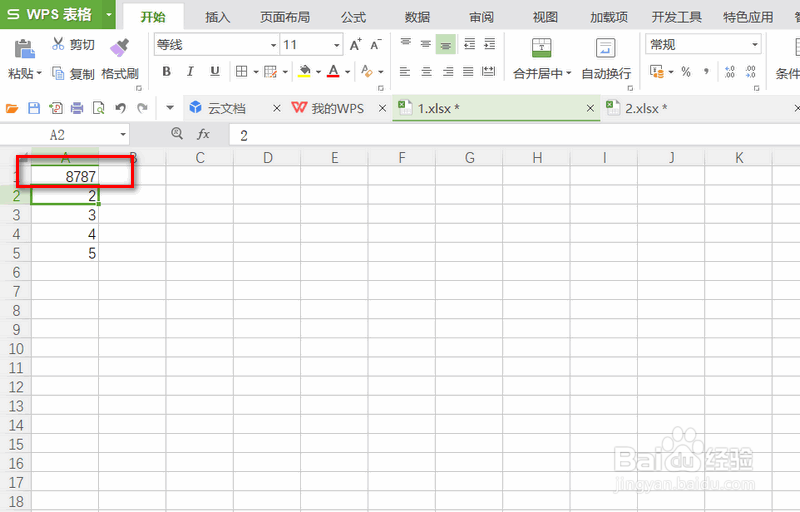Toggle underline formatting

(x=215, y=72)
